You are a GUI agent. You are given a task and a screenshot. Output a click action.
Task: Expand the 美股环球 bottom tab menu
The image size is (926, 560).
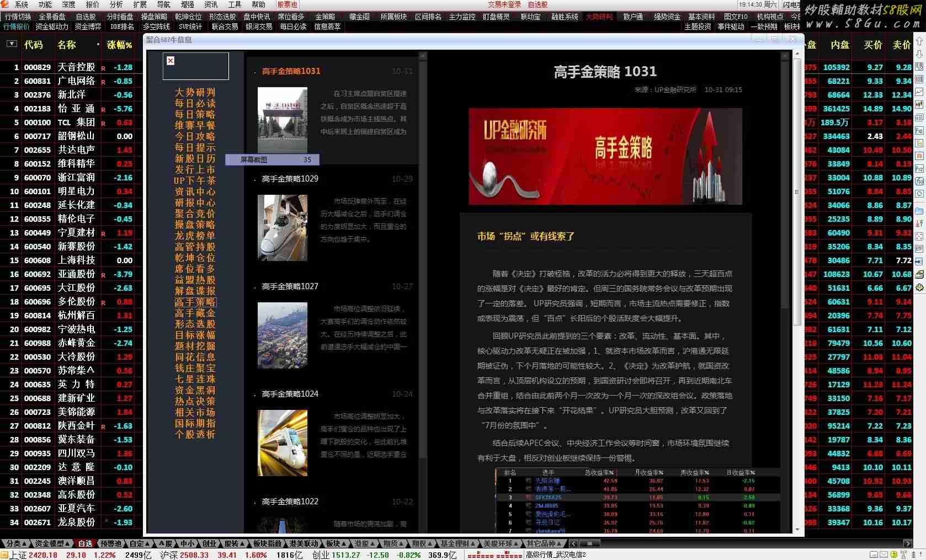click(x=501, y=543)
